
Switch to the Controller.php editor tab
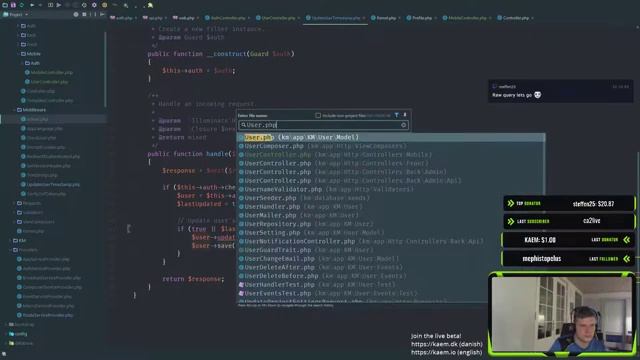tap(515, 18)
